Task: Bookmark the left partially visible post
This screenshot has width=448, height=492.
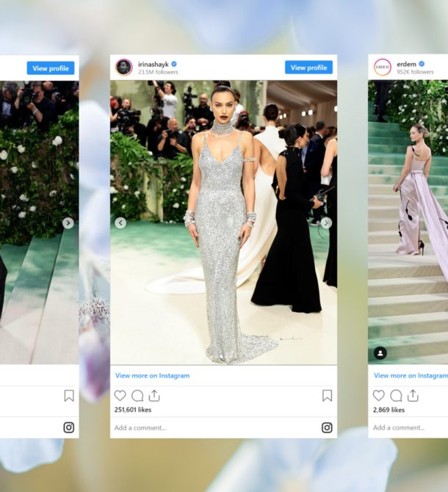Action: [69, 396]
